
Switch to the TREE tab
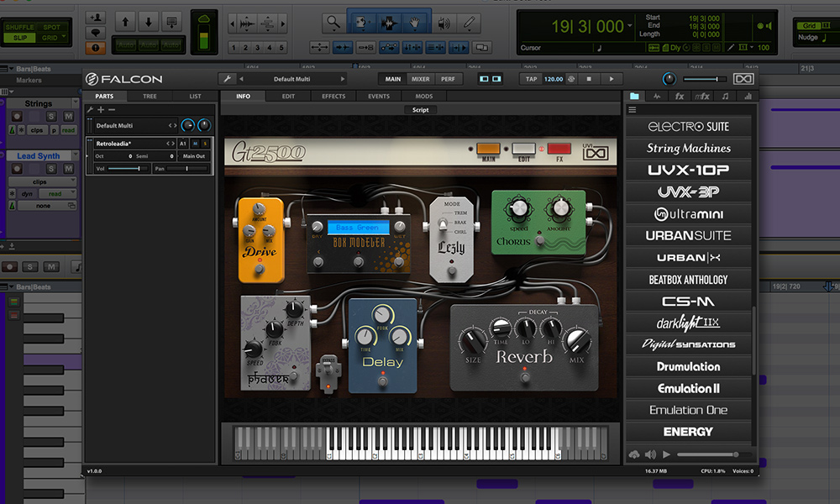click(150, 97)
